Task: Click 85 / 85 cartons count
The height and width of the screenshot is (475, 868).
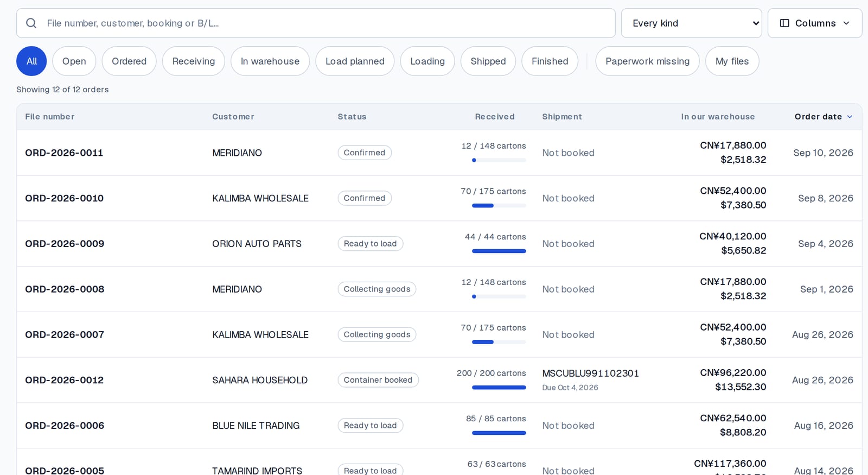Action: [496, 419]
